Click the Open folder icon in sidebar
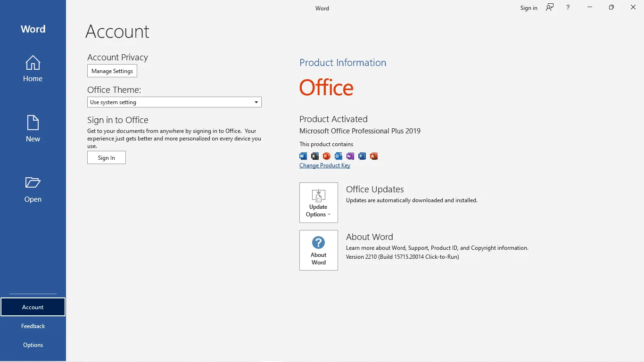The image size is (644, 362). 33,183
